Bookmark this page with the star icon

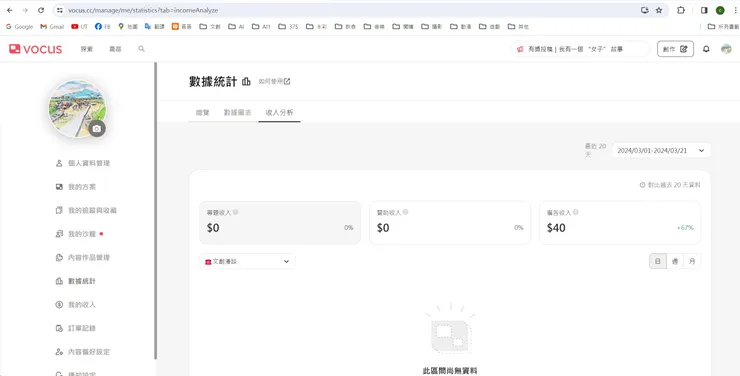659,10
